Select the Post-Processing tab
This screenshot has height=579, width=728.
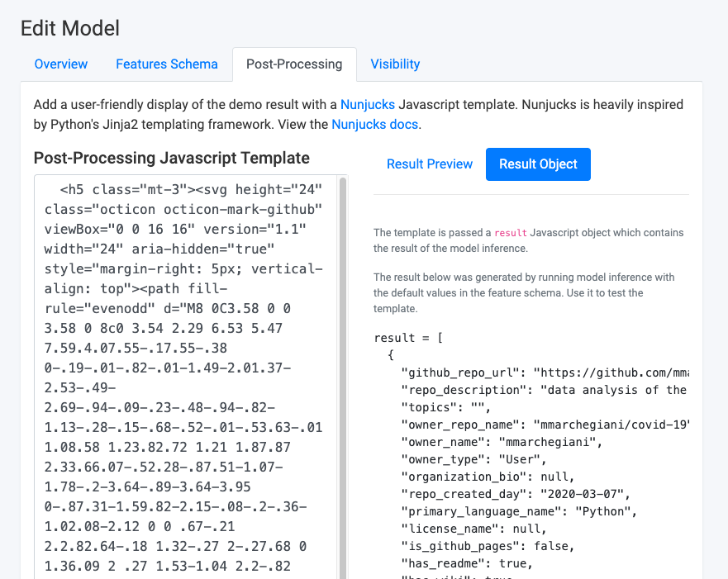pos(294,64)
